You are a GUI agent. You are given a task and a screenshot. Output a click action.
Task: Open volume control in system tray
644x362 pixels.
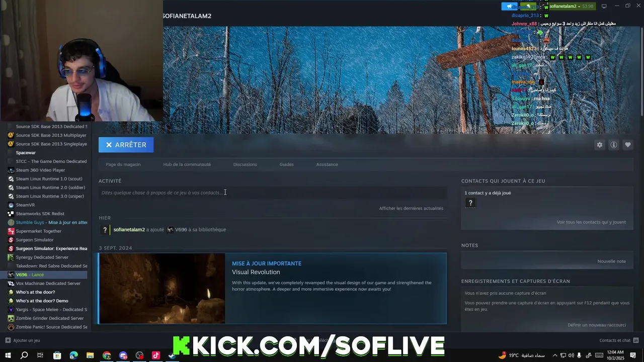[572, 355]
